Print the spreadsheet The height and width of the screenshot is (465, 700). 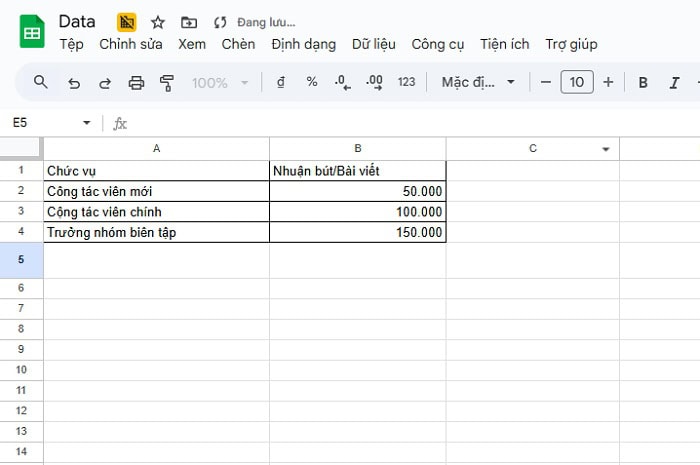(136, 83)
